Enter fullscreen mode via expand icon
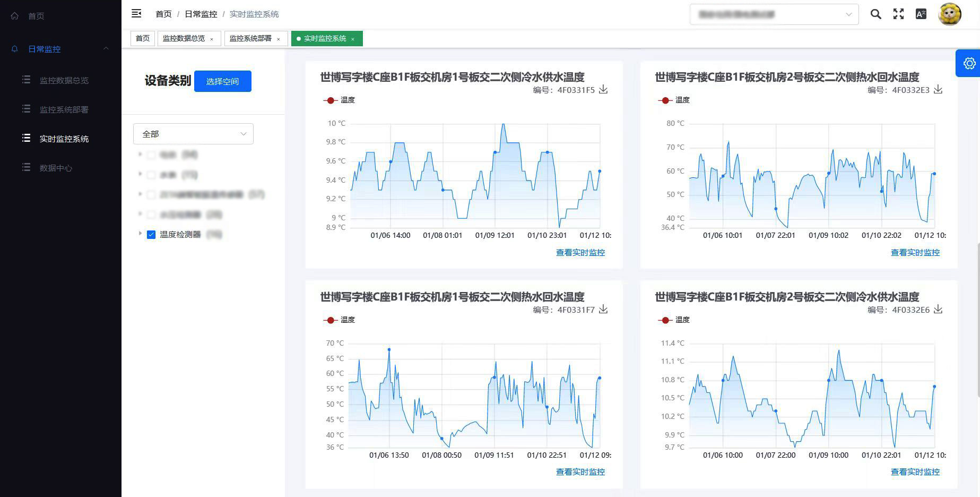Screen dimensions: 980x497 tap(898, 14)
